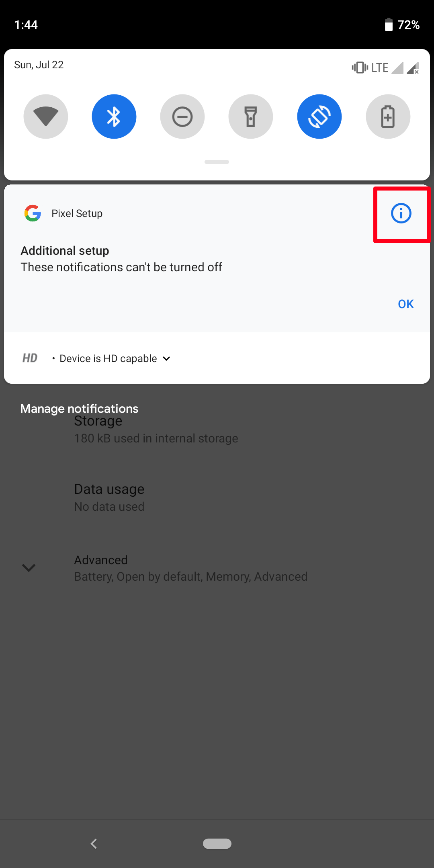Enable Battery Saver tile
The height and width of the screenshot is (868, 434).
(x=388, y=117)
